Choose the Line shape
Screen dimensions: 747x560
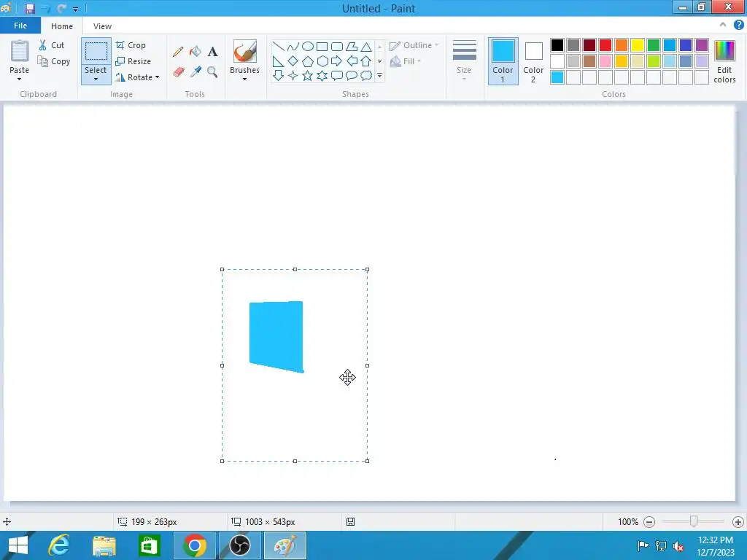[x=278, y=47]
